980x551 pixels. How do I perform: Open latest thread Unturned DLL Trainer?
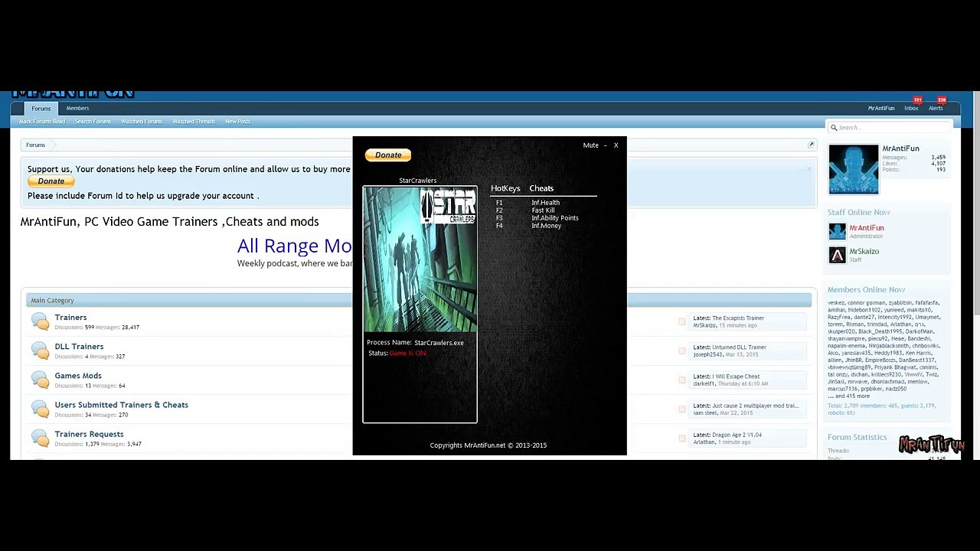tap(739, 347)
